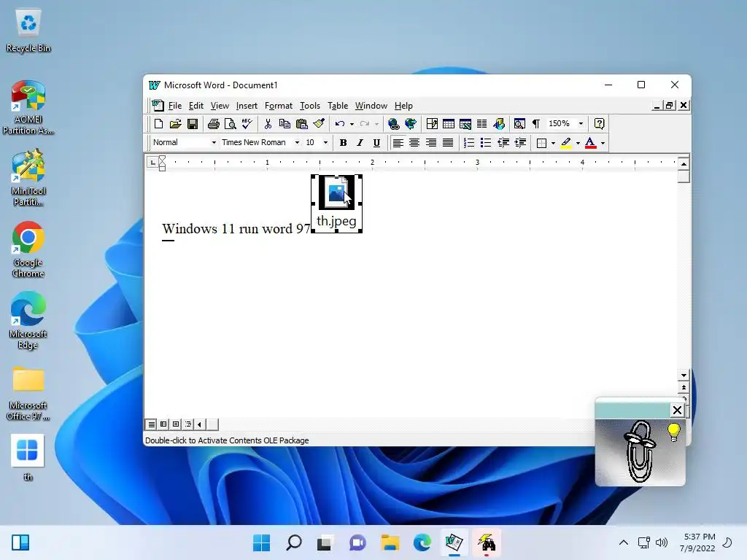Switch to Outline view

[x=188, y=424]
